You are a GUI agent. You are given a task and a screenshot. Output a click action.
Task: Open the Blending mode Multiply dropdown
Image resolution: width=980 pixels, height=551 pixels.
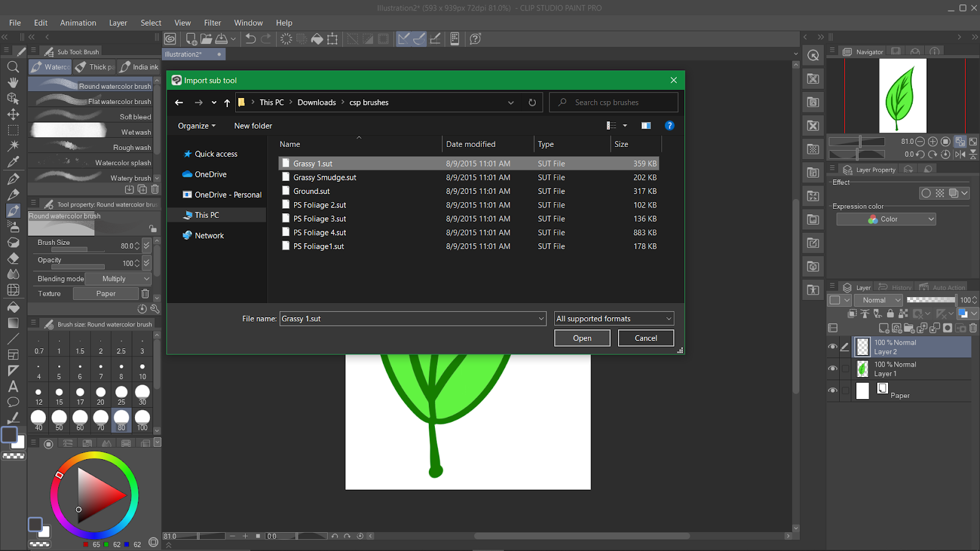[x=118, y=279]
